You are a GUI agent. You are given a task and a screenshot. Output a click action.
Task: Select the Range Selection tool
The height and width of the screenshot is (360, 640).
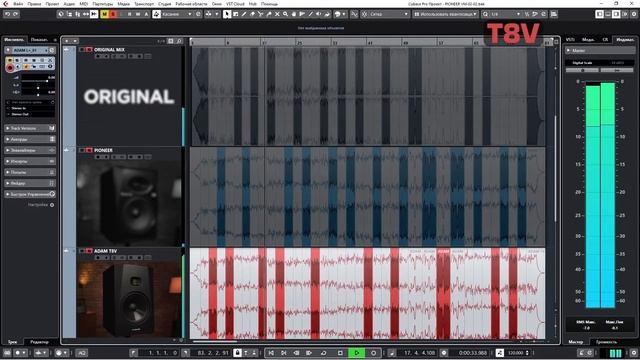pyautogui.click(x=236, y=14)
